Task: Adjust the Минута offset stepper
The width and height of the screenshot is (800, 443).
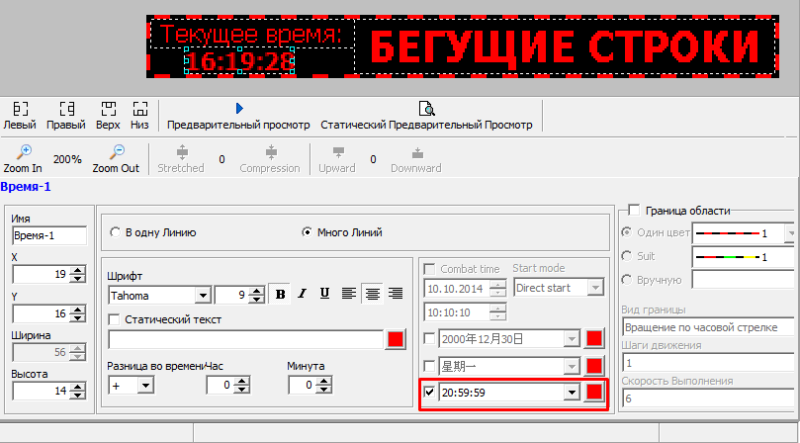Action: [x=323, y=385]
